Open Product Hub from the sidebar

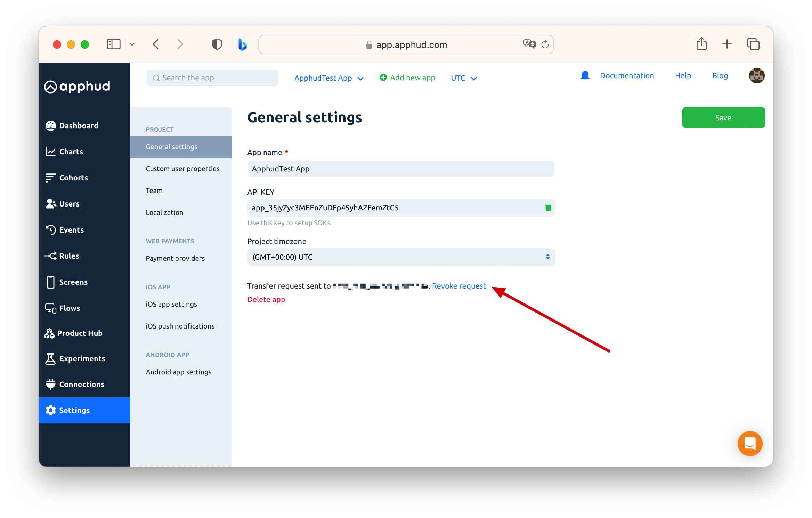click(80, 333)
